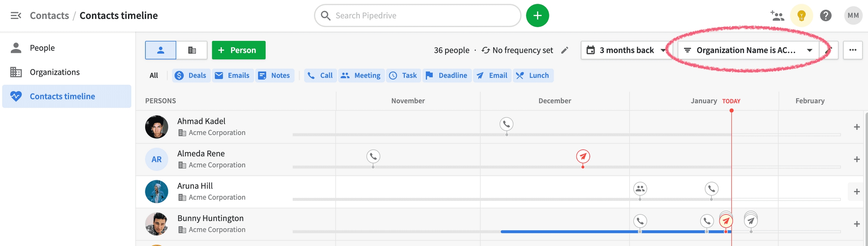
Task: Toggle the Deals filter chip
Action: coord(191,75)
